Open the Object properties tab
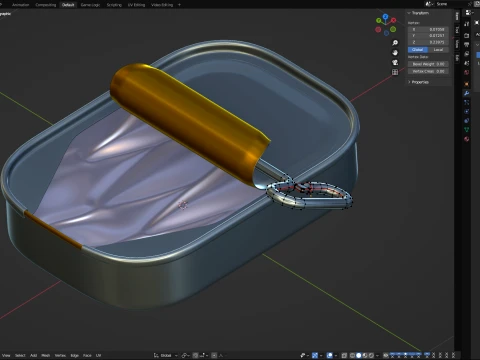Screen dimensions: 480x360 467,84
